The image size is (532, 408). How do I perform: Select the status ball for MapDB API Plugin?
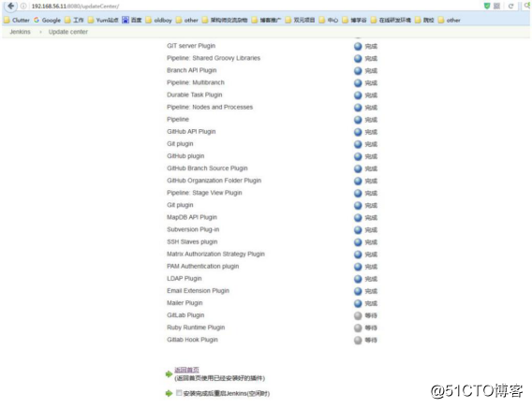coord(358,217)
